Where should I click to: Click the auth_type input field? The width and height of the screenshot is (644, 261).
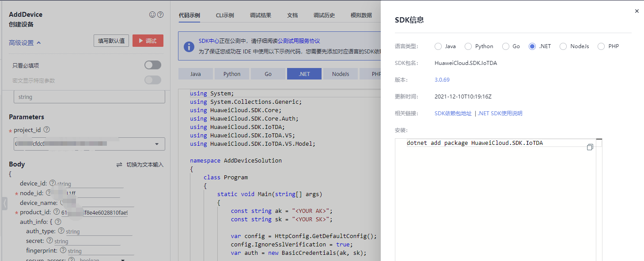[x=99, y=231]
